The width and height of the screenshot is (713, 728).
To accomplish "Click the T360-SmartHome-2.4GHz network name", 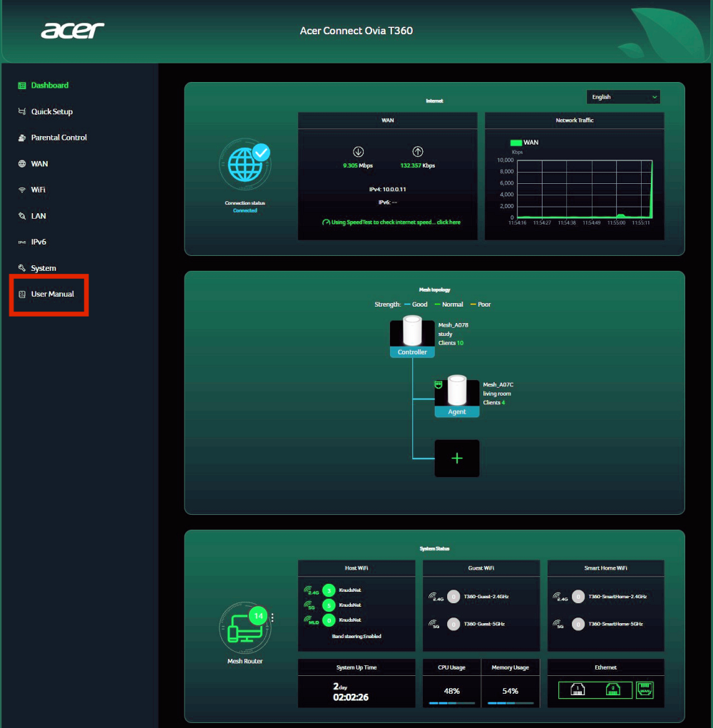I will coord(617,597).
